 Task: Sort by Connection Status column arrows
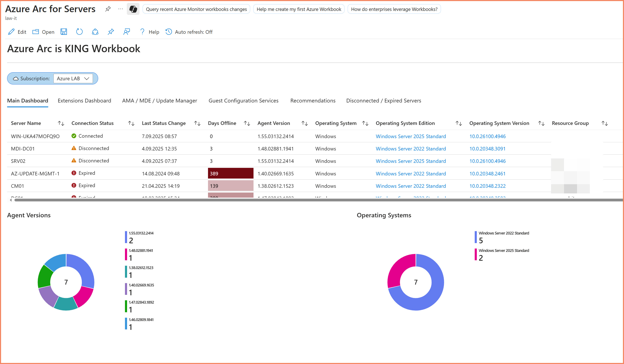(x=131, y=123)
